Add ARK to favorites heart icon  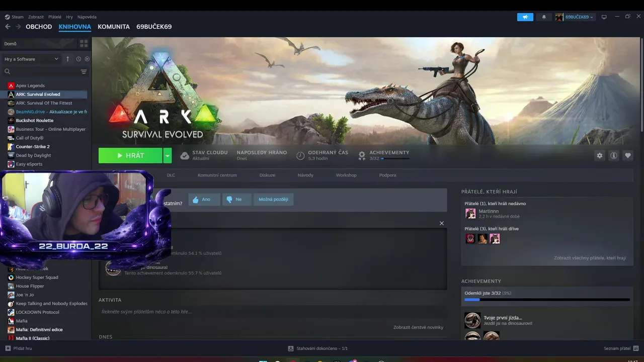628,155
